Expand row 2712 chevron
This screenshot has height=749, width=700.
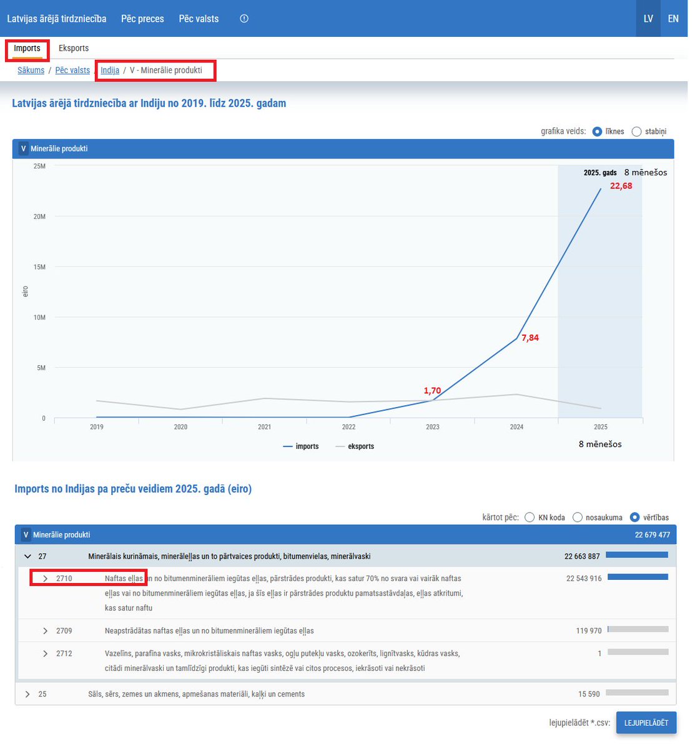[x=45, y=654]
